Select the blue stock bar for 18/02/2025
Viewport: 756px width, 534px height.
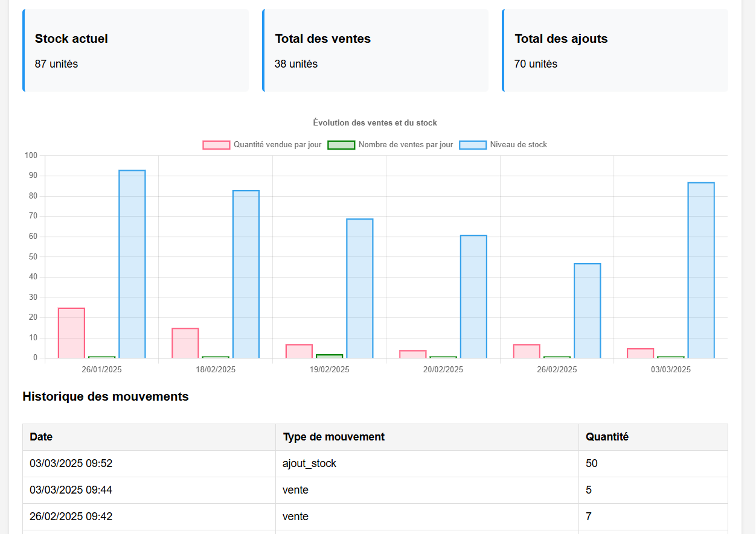[x=246, y=275]
